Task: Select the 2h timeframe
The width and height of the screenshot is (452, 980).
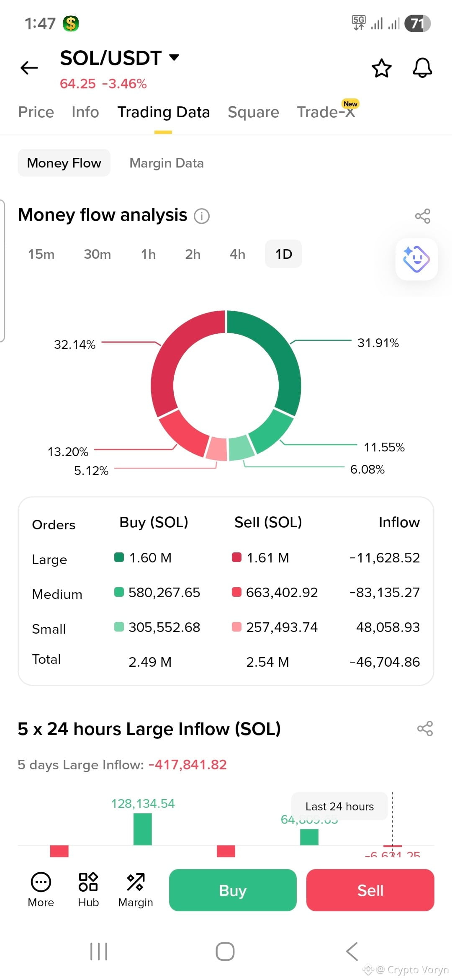Action: (193, 254)
